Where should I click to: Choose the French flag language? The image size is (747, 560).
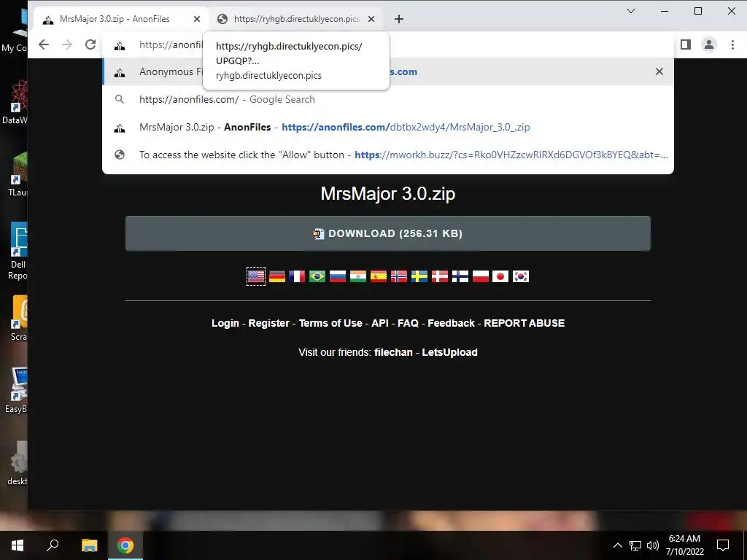pos(297,276)
